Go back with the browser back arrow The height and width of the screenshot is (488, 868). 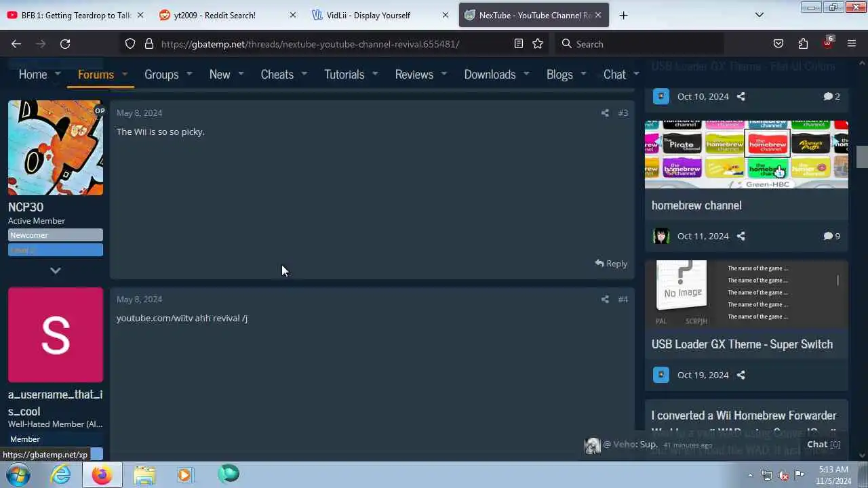16,43
